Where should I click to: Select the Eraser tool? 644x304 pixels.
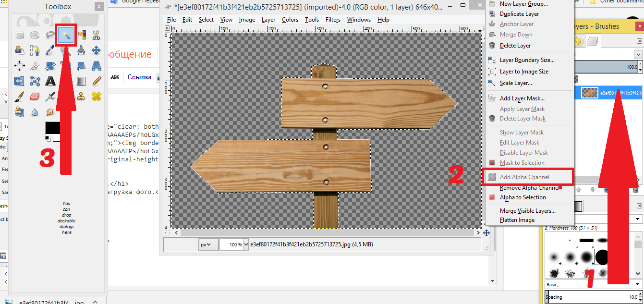pos(35,96)
